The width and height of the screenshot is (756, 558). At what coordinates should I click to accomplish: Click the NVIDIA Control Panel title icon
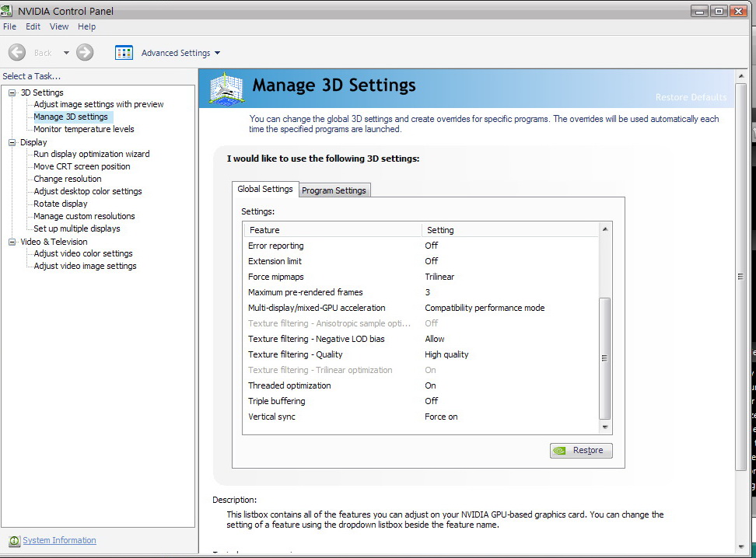click(7, 11)
